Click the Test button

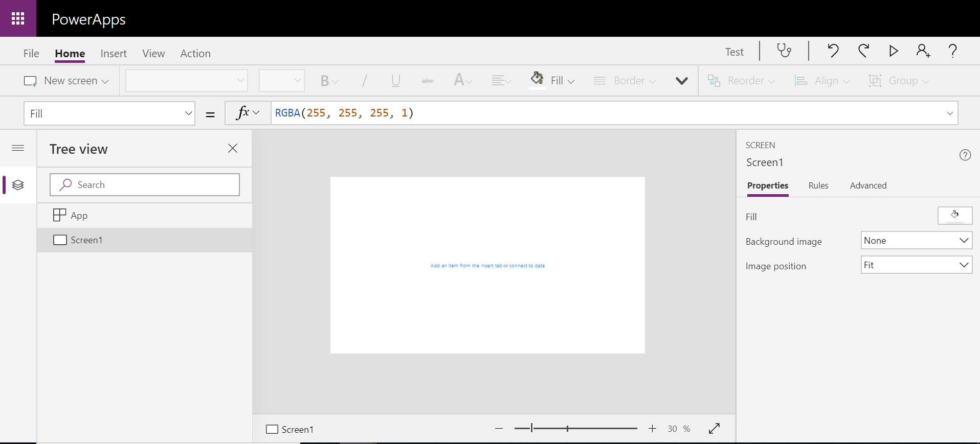[x=734, y=52]
